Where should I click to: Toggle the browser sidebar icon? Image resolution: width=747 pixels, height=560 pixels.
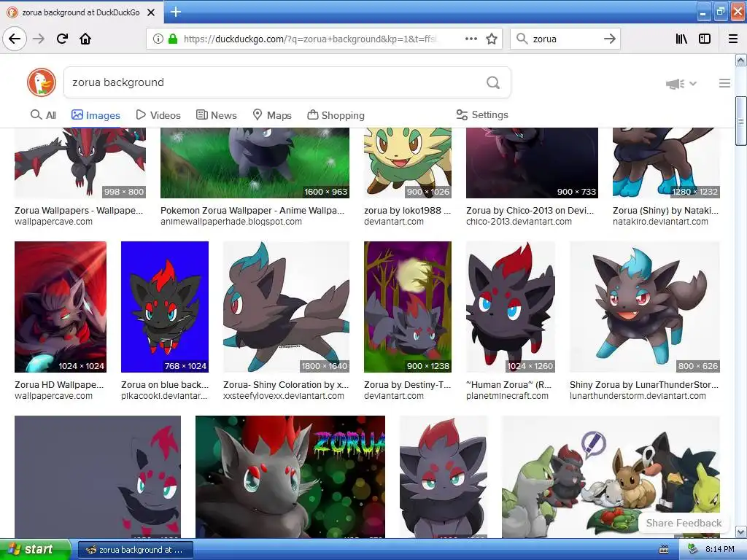pyautogui.click(x=705, y=39)
